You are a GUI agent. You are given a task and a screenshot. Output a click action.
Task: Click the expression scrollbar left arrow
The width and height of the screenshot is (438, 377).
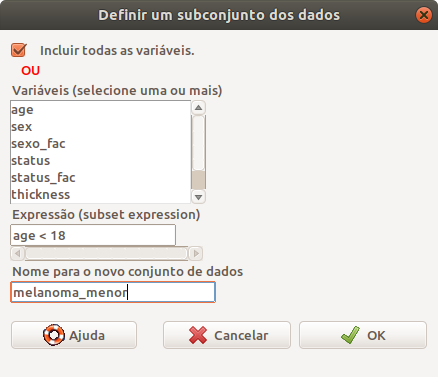pyautogui.click(x=18, y=254)
